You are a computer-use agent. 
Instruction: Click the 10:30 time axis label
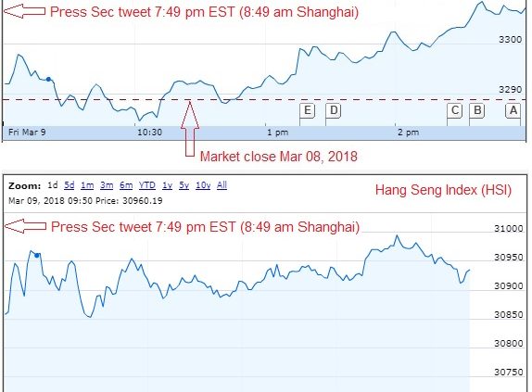pos(149,133)
